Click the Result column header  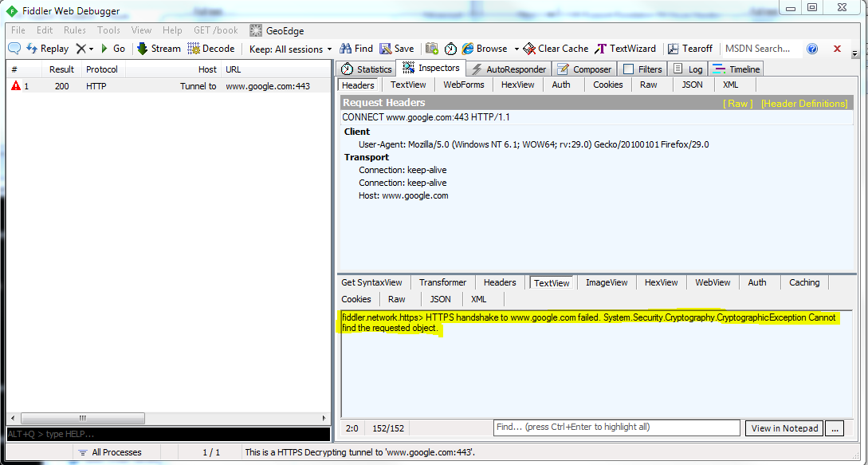click(x=61, y=70)
